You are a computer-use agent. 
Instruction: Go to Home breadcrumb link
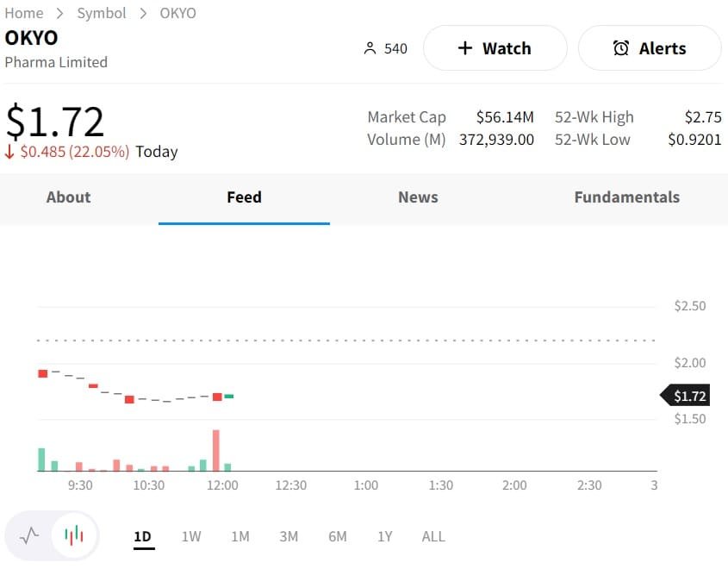24,13
